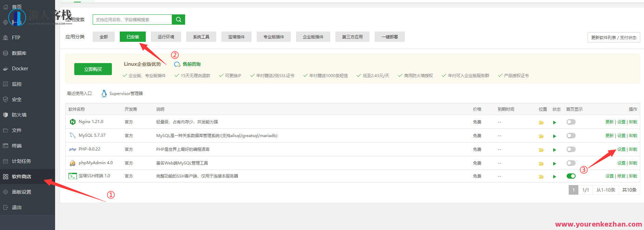Select the 宝塔插件 category tab

pos(236,37)
